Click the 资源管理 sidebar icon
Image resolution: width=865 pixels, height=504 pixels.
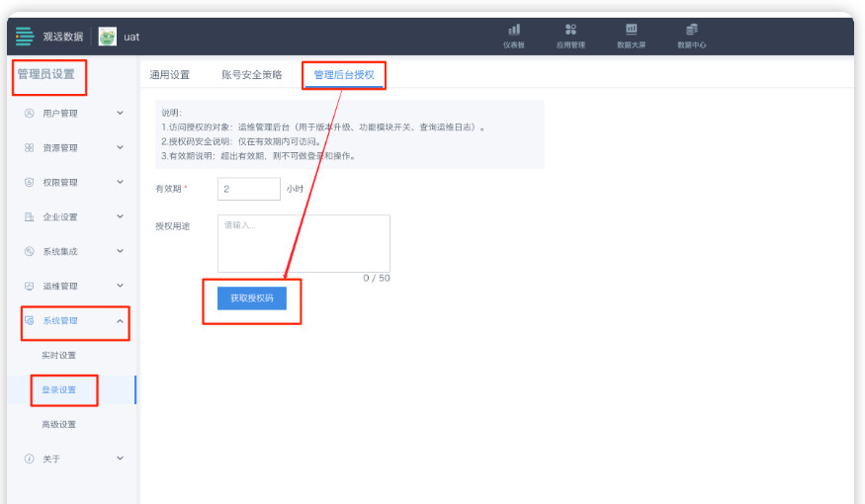click(30, 148)
